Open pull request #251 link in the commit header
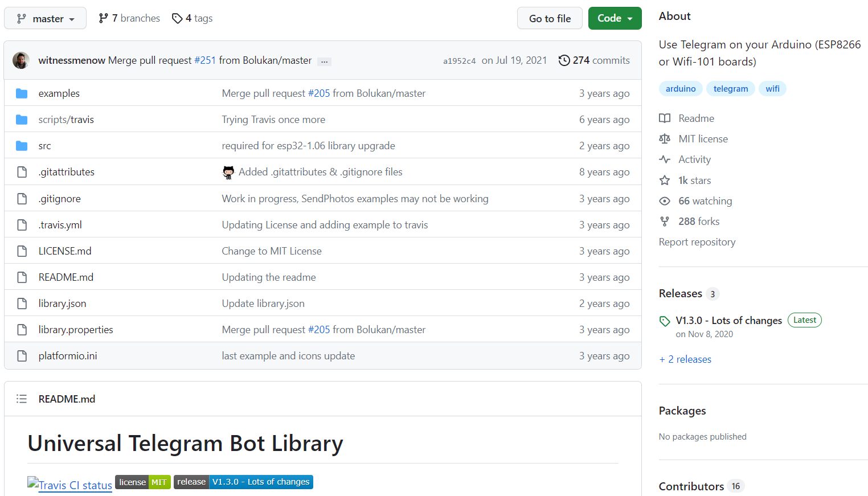This screenshot has height=496, width=868. (205, 60)
